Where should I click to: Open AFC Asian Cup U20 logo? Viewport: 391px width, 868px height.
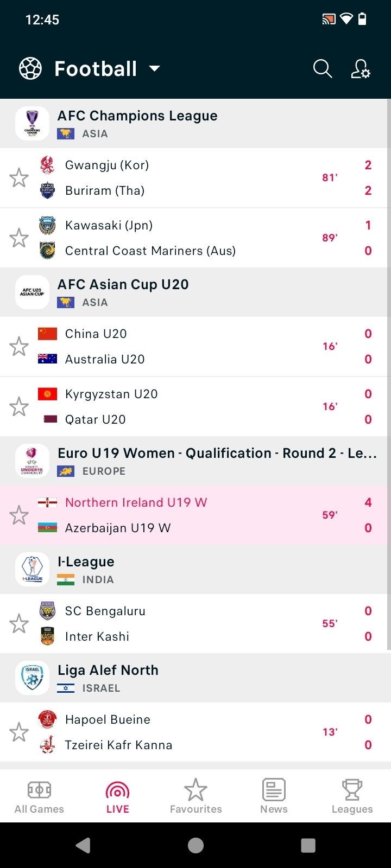coord(32,292)
